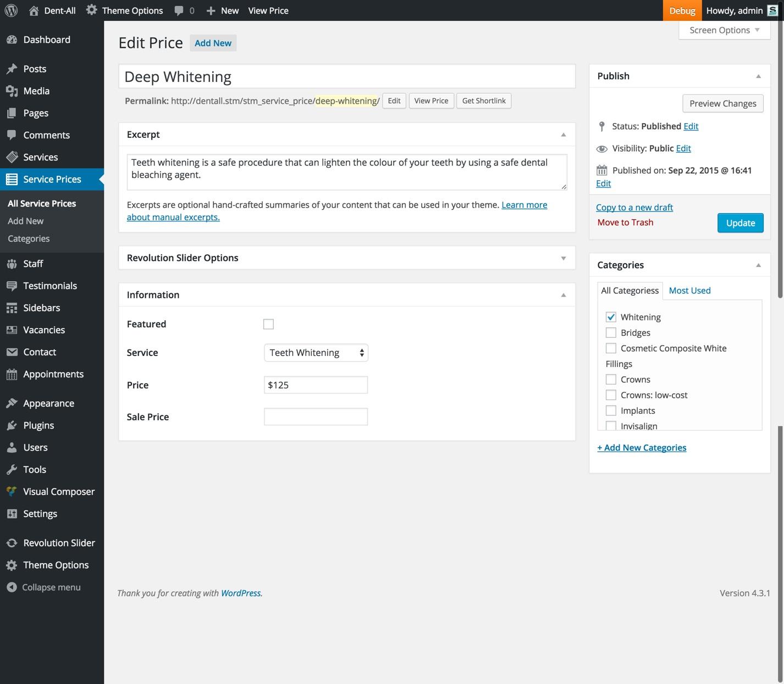Click the Service Prices list icon
Screen dimensions: 784x684
pos(12,179)
